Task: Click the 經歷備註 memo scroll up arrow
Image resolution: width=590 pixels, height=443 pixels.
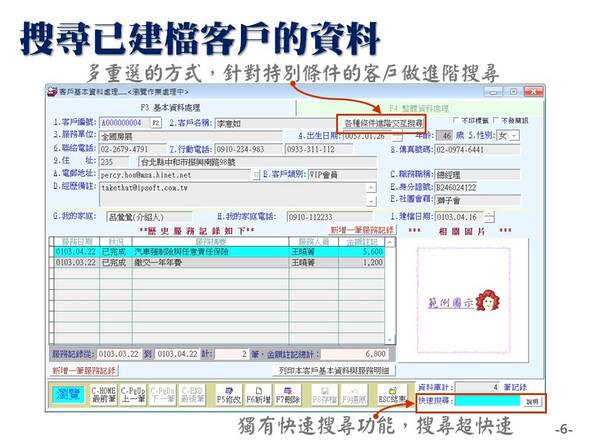Action: [371, 187]
